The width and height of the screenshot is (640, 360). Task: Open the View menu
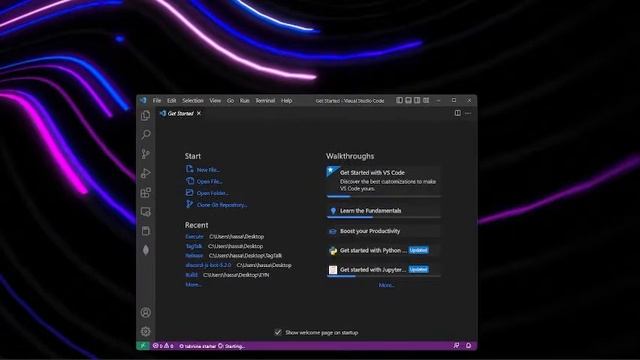(215, 100)
